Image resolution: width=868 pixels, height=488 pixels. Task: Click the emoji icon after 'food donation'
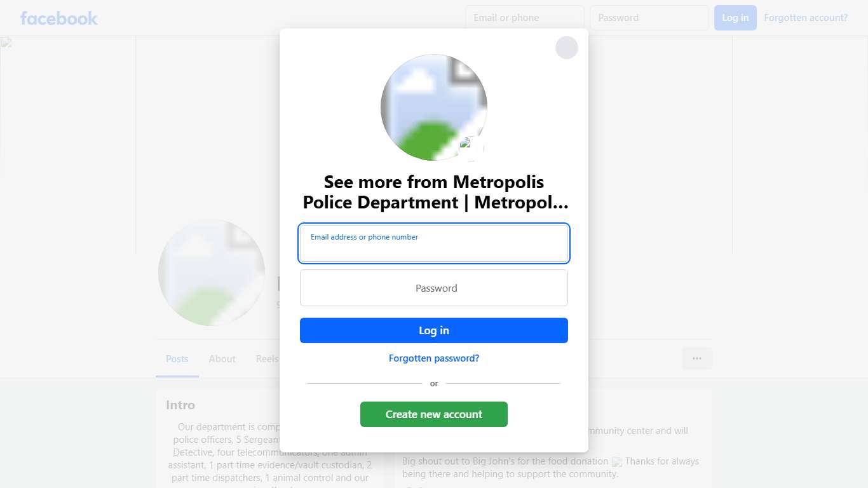[x=616, y=462]
